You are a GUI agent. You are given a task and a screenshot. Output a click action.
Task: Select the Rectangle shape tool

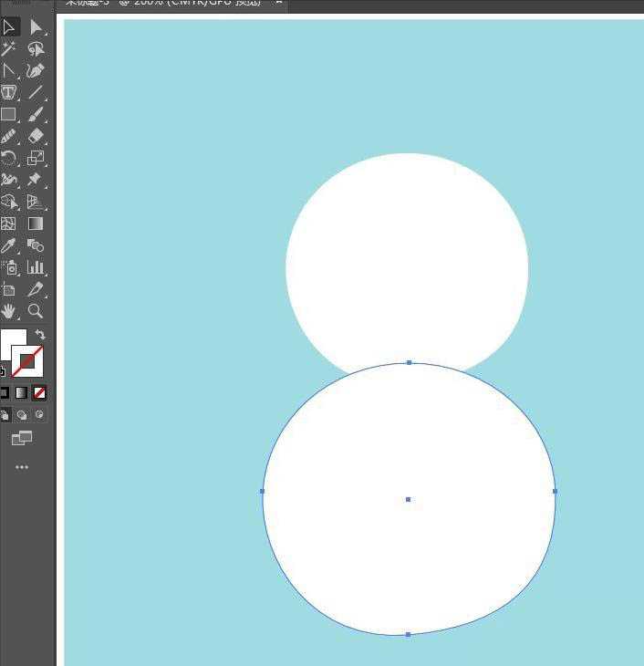pos(9,115)
